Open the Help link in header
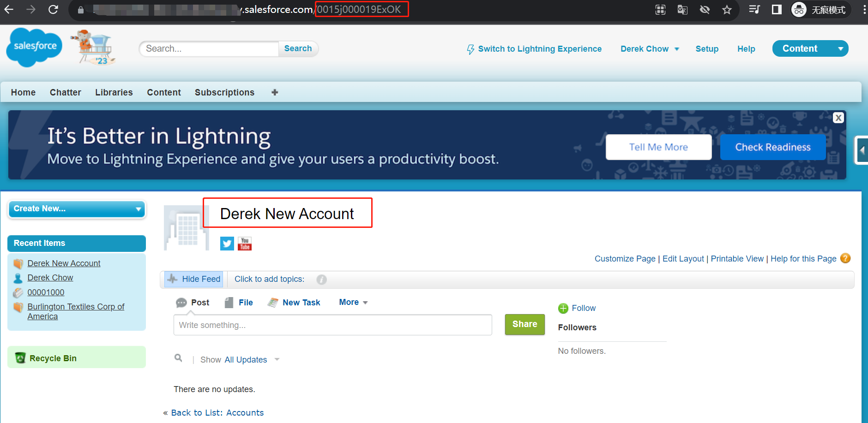The image size is (868, 423). pos(746,49)
